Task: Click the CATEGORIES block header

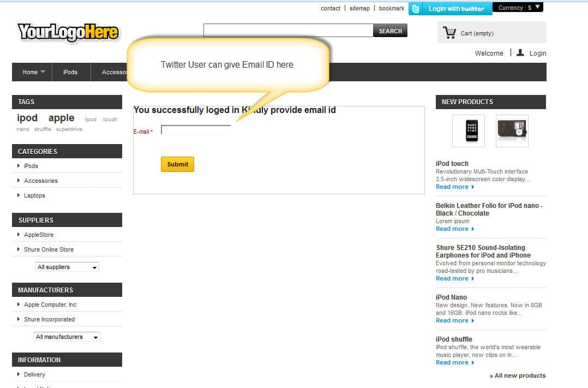Action: (67, 151)
